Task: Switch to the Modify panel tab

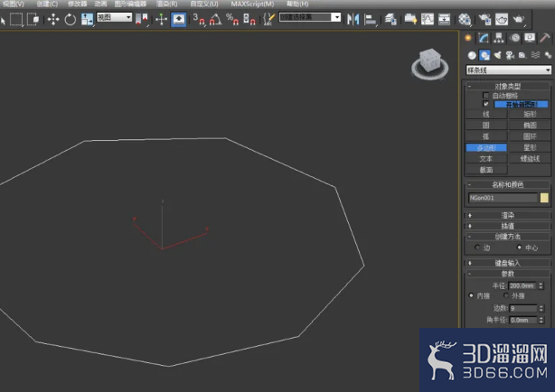Action: click(484, 38)
